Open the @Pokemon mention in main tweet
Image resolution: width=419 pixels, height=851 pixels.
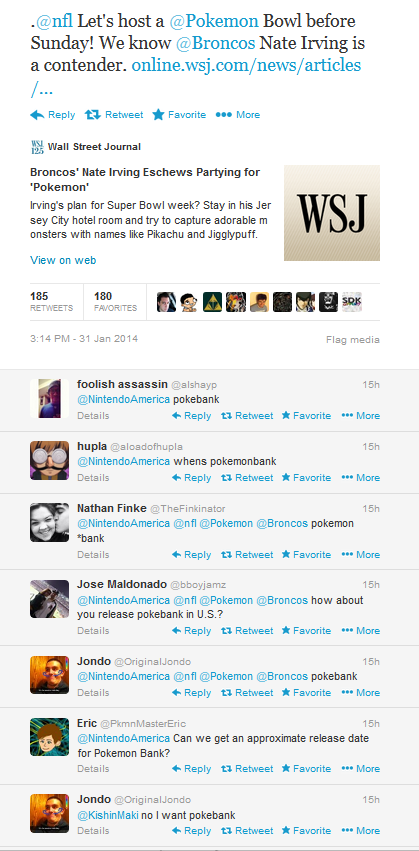click(x=214, y=21)
